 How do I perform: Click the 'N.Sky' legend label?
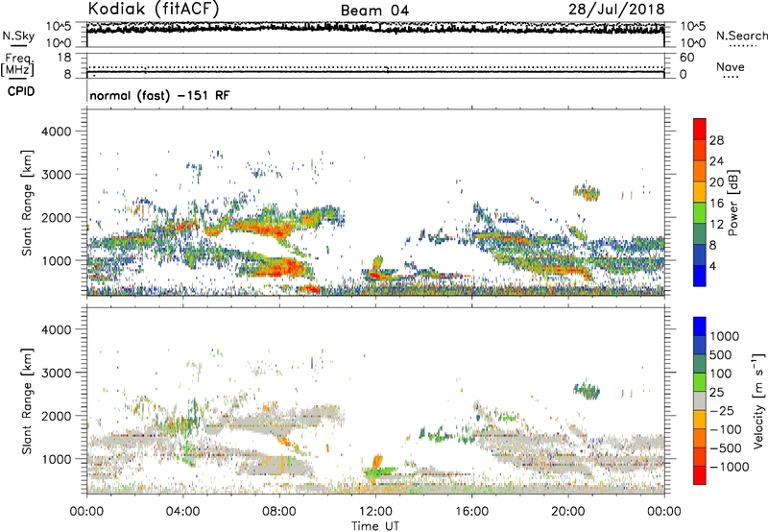tap(18, 36)
